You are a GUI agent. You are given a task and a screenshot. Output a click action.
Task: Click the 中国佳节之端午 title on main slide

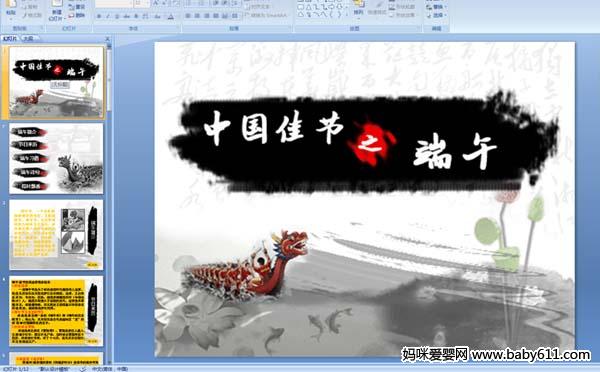350,140
